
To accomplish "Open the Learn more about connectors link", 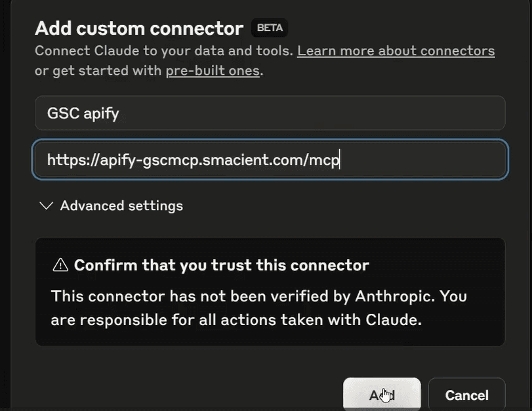I will pos(396,51).
